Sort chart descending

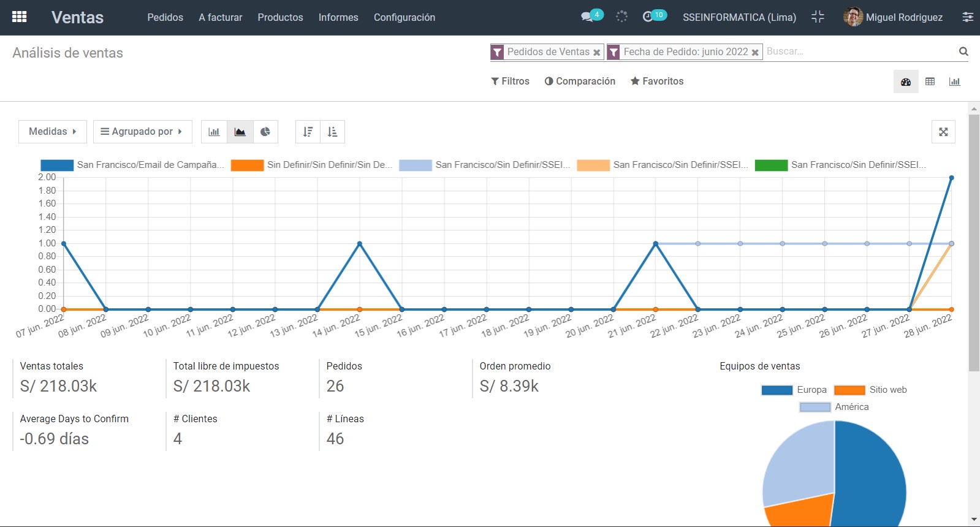[x=308, y=132]
